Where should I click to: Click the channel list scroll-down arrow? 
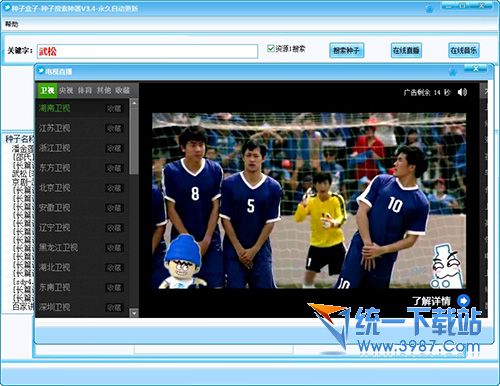(x=134, y=313)
